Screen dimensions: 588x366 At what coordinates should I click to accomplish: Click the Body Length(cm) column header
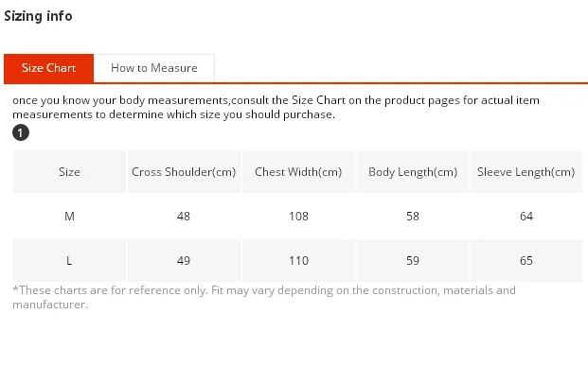[x=413, y=172]
